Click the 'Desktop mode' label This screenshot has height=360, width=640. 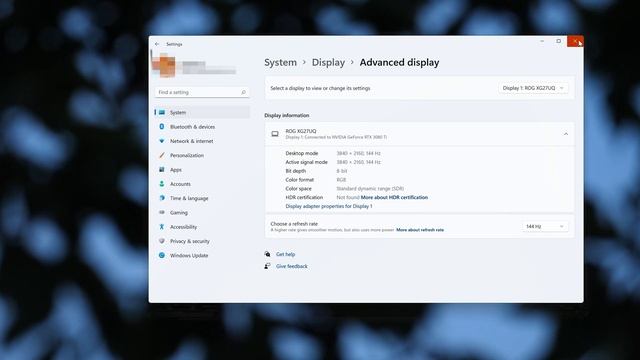[302, 153]
